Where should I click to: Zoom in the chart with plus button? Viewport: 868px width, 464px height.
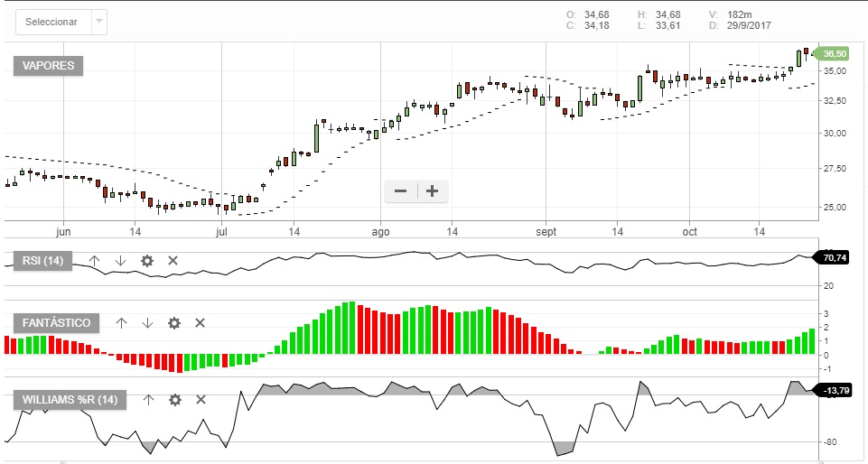tap(432, 190)
